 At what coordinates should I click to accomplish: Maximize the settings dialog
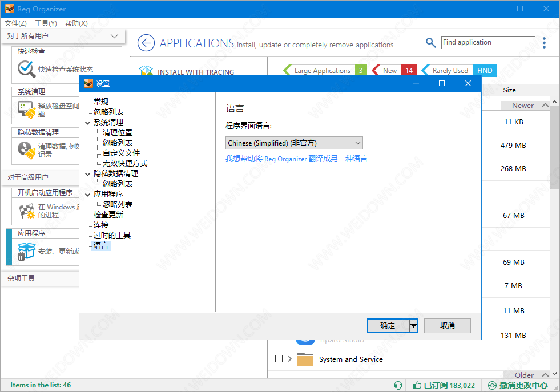(442, 83)
